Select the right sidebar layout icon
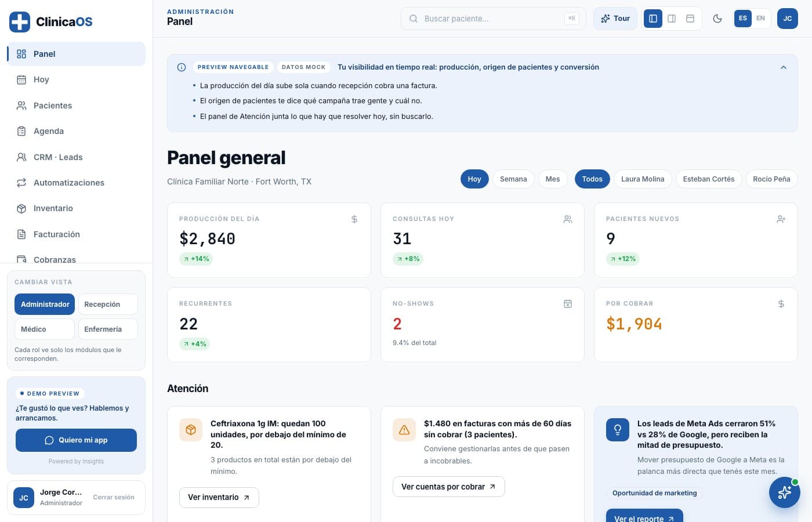Viewport: 812px width, 522px height. coord(672,19)
